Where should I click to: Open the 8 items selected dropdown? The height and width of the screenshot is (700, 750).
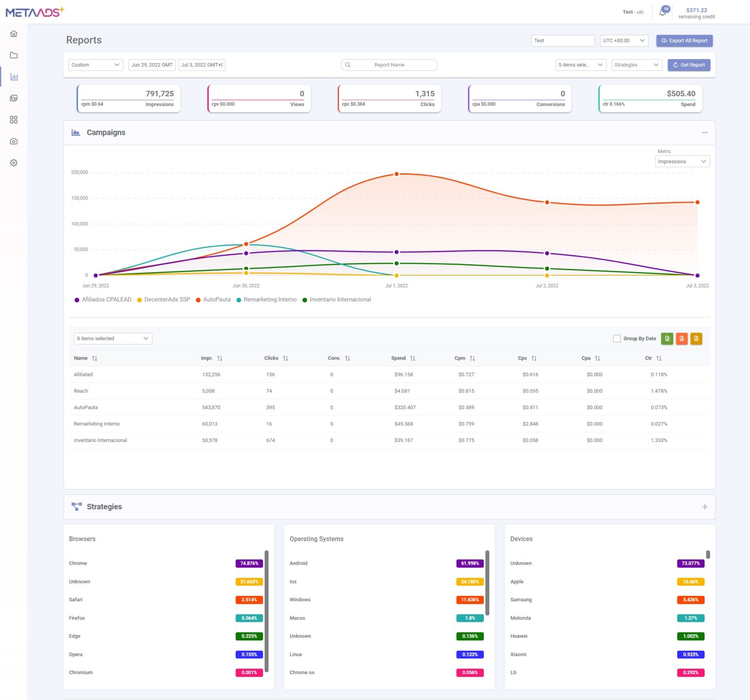pos(113,339)
